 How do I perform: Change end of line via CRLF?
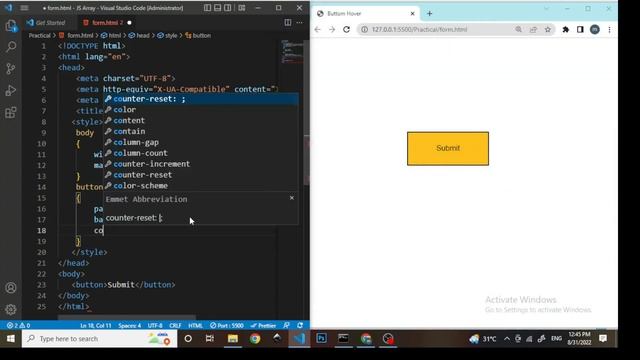tap(175, 325)
